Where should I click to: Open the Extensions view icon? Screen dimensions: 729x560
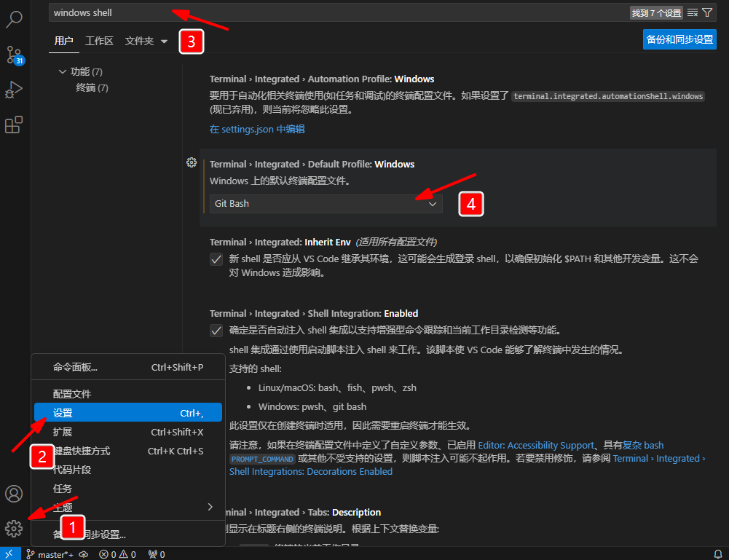pyautogui.click(x=14, y=125)
